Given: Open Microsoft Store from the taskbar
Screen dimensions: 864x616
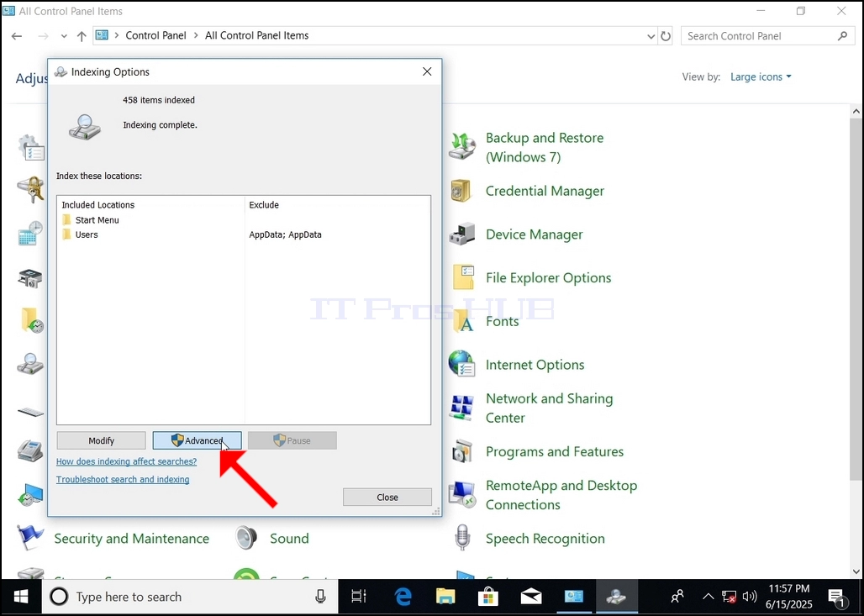Looking at the screenshot, I should click(x=488, y=596).
